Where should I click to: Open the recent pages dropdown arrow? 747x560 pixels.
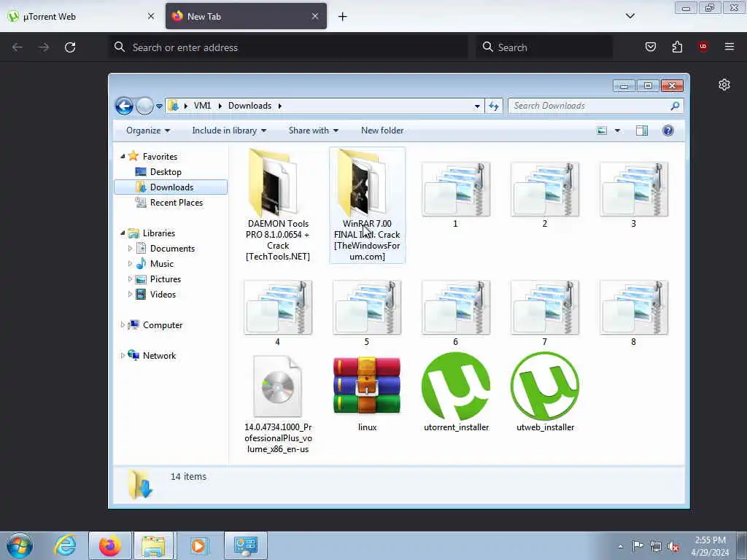pos(159,106)
